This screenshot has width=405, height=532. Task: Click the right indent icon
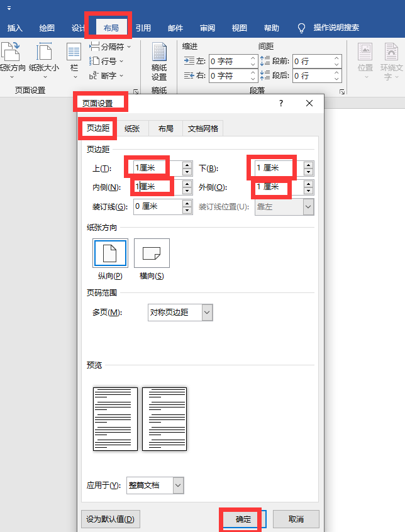tap(189, 75)
